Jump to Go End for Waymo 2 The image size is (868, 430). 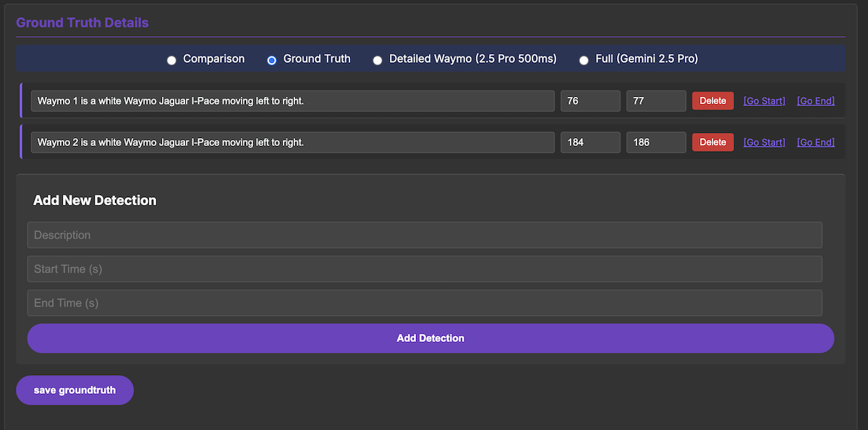click(x=816, y=142)
